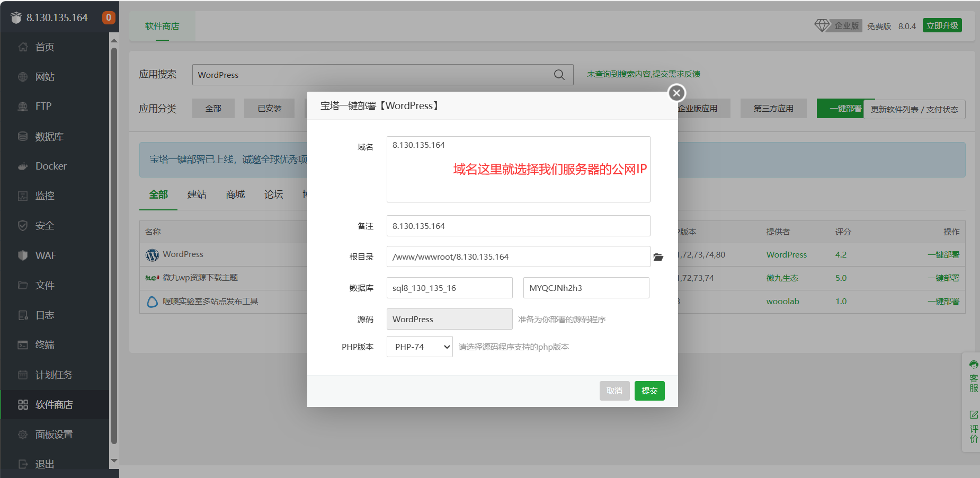This screenshot has width=980, height=478.
Task: Browse folders with the 根目录 folder icon
Action: pyautogui.click(x=658, y=257)
